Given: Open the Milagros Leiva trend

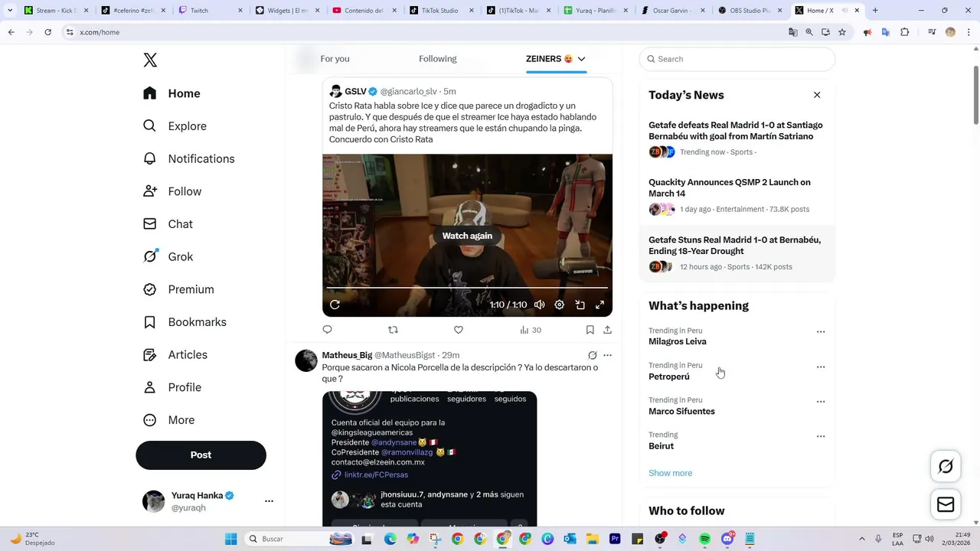Looking at the screenshot, I should tap(677, 341).
